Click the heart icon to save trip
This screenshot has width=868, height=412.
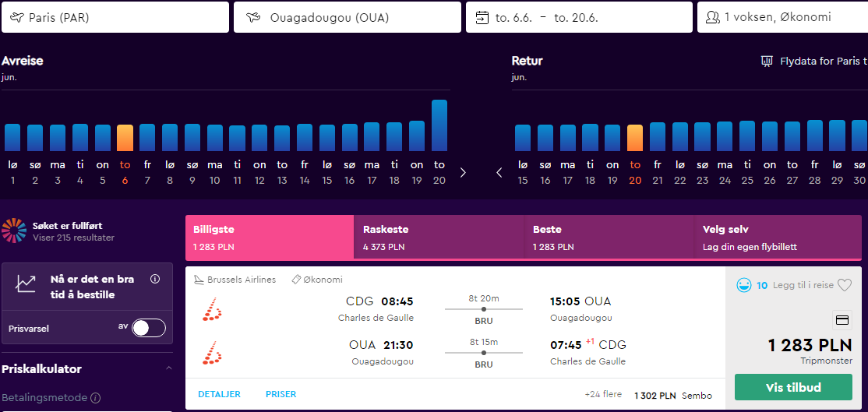coord(844,285)
